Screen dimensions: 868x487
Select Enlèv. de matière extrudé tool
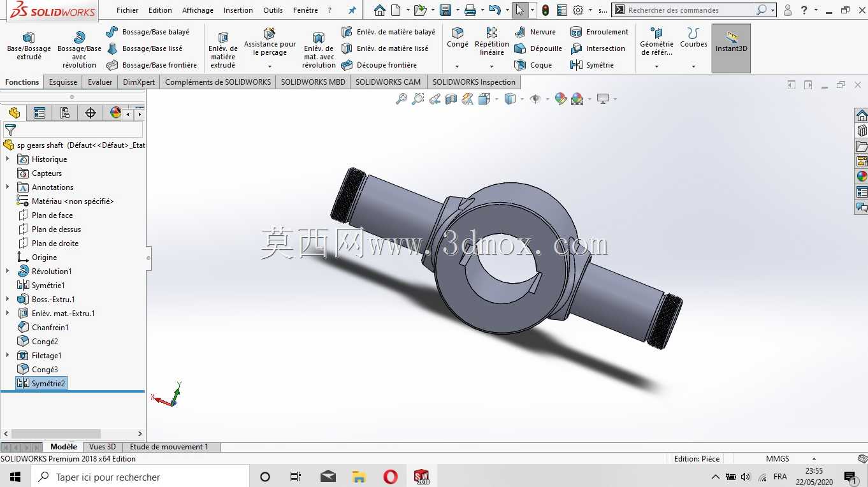click(x=223, y=50)
